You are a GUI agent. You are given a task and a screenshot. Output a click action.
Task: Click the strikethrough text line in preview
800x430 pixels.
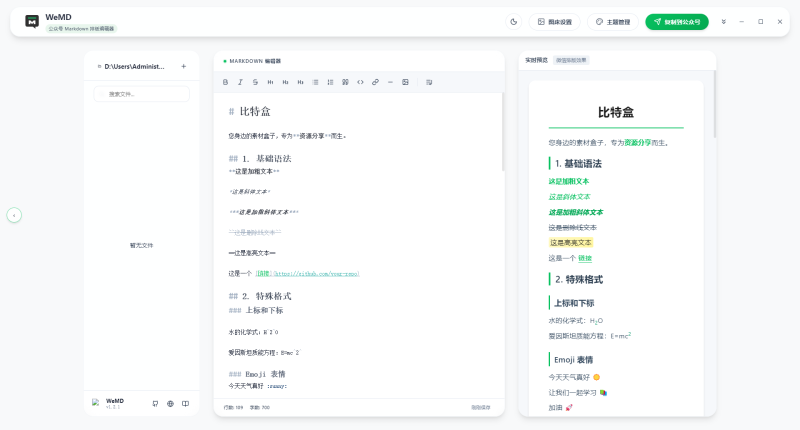tap(572, 227)
